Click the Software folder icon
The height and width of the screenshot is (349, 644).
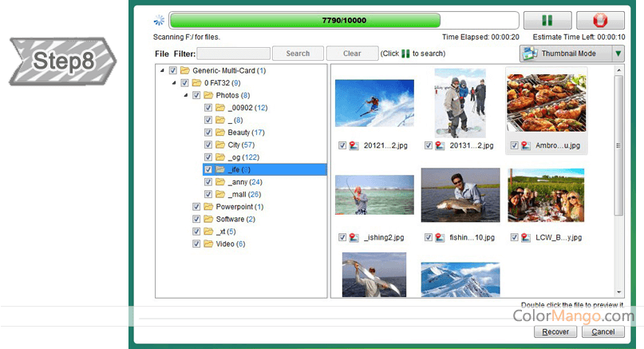pyautogui.click(x=208, y=219)
